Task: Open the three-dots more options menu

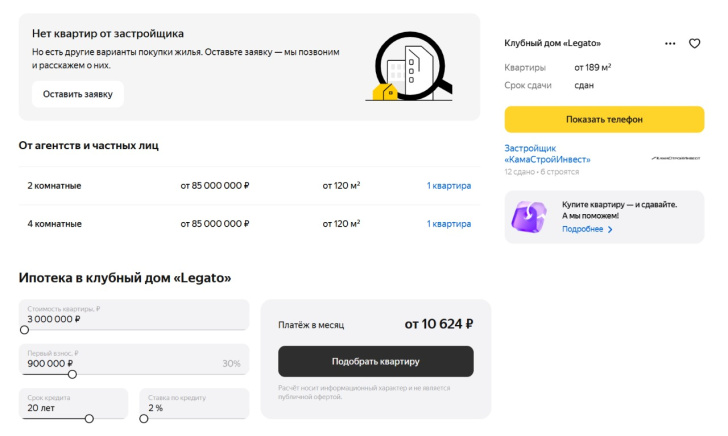Action: (x=670, y=44)
